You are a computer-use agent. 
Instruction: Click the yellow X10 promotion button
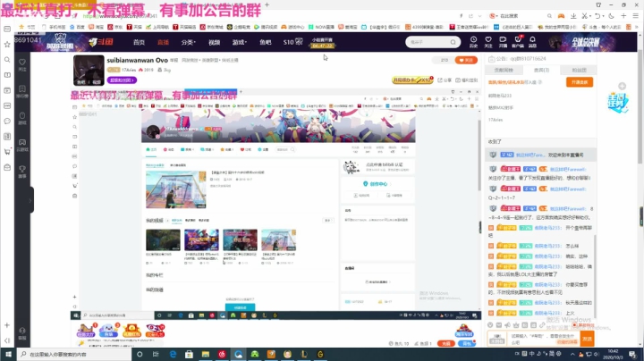pos(412,80)
